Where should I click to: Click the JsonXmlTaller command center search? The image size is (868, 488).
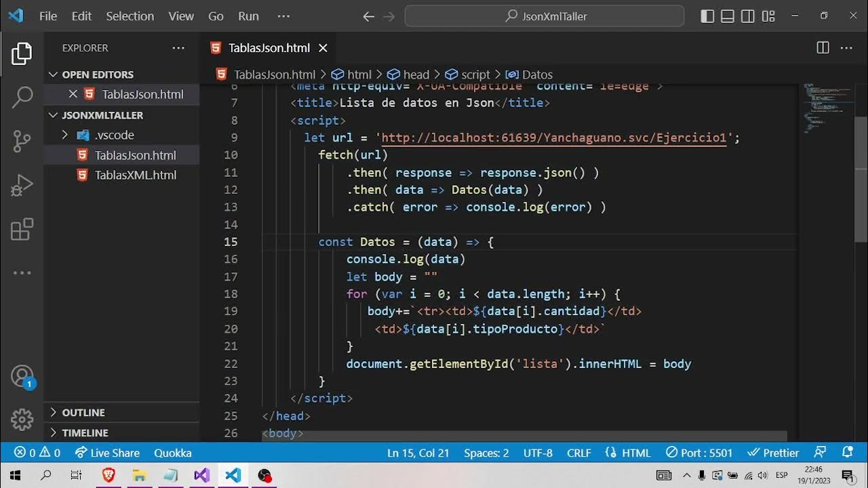[x=545, y=16]
